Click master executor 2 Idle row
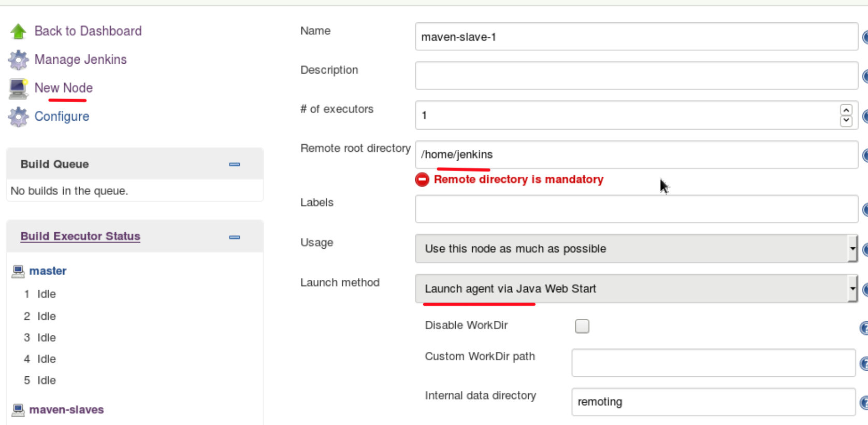Screen dimensions: 868x425 [x=40, y=316]
